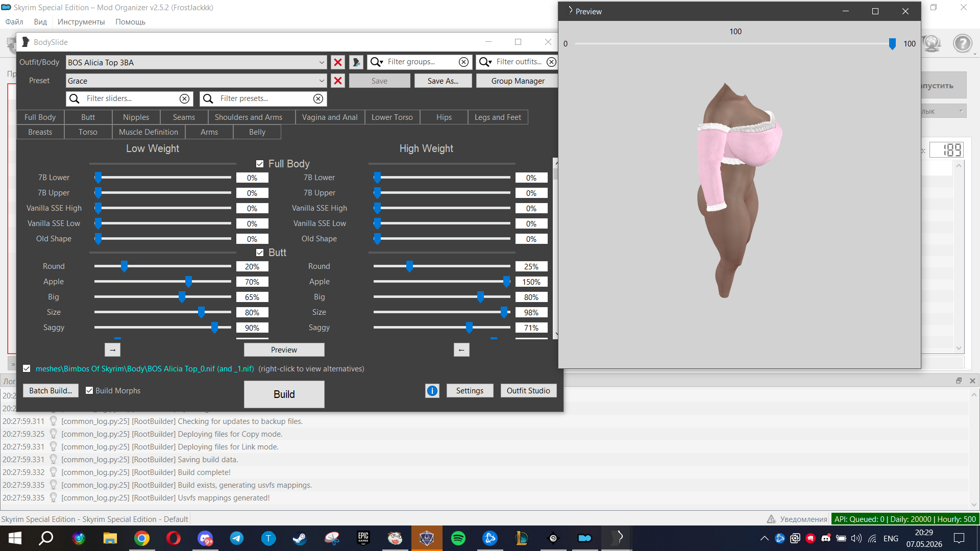Image resolution: width=980 pixels, height=551 pixels.
Task: Open Windows taskbar search
Action: [x=46, y=538]
